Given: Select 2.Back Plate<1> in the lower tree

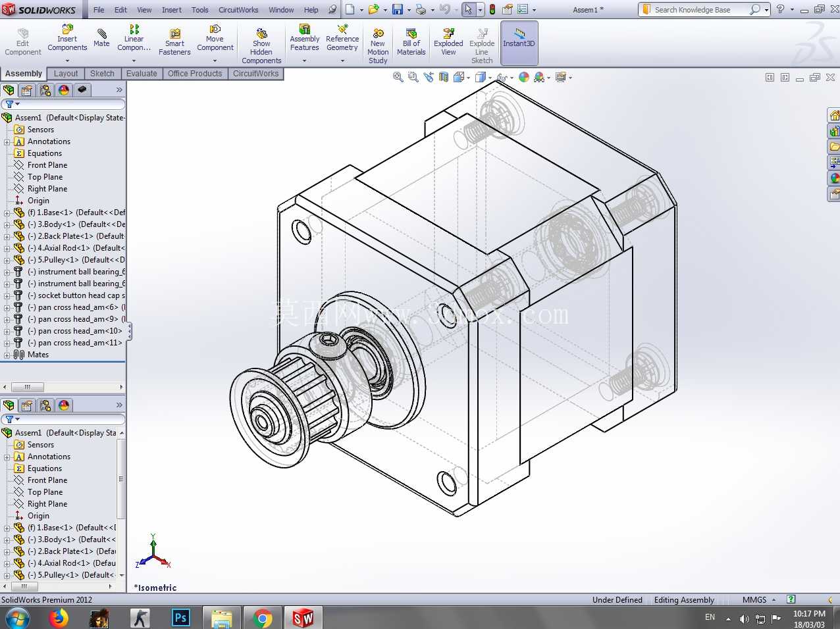Looking at the screenshot, I should click(x=71, y=551).
